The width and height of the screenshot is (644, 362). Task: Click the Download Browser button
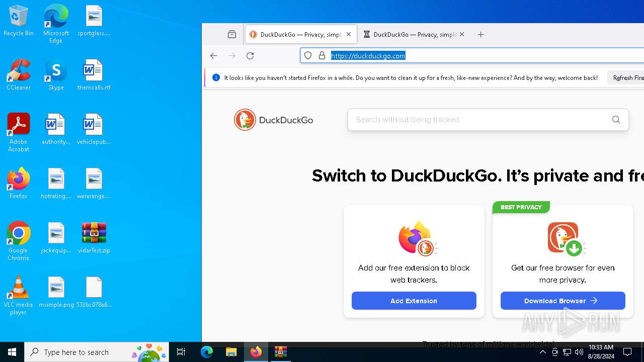click(562, 301)
